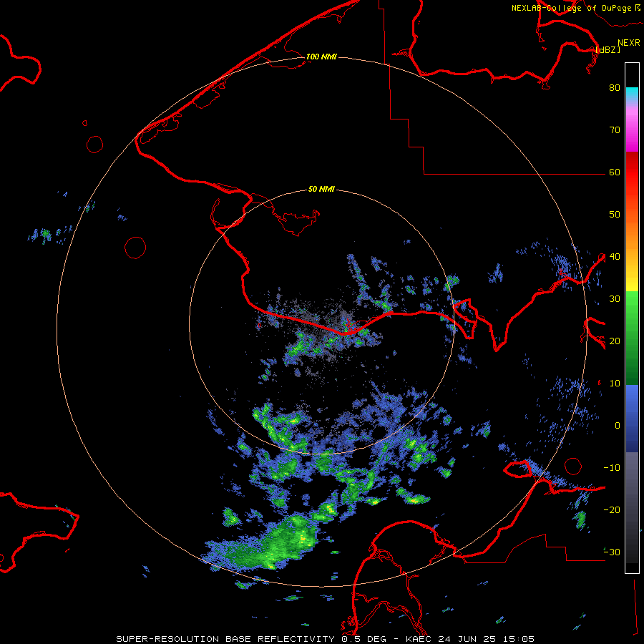
Task: Click the 40 value on the dBZ scale
Action: (615, 257)
